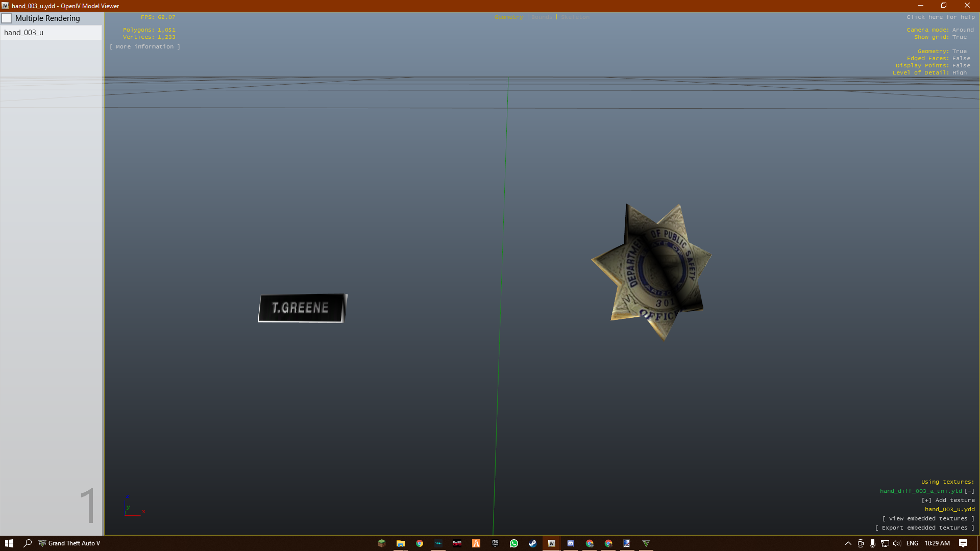
Task: Expand the More information section
Action: [144, 46]
